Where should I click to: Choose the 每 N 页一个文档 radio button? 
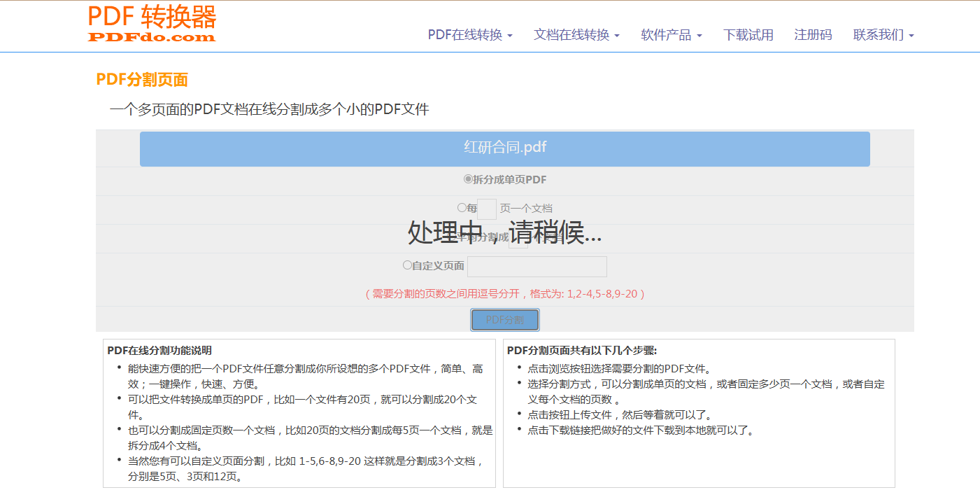[x=462, y=208]
